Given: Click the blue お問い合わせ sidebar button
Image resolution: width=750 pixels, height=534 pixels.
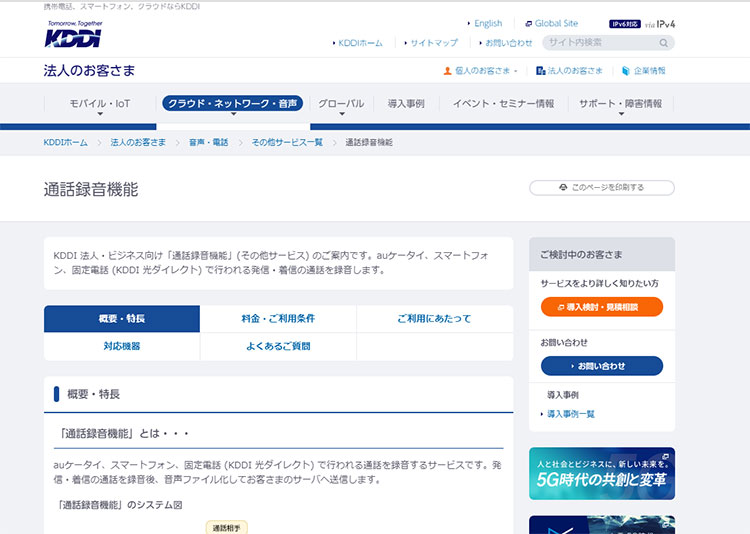Looking at the screenshot, I should pos(602,366).
